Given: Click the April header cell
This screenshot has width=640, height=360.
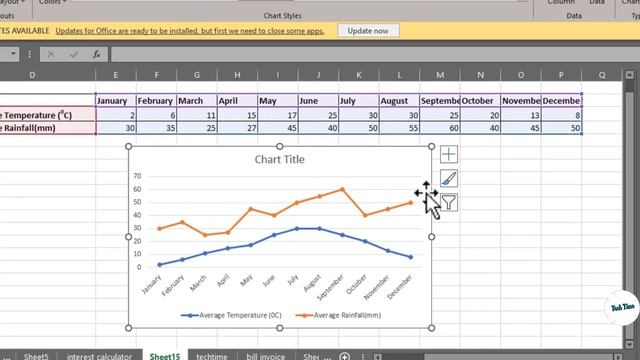Looking at the screenshot, I should click(237, 100).
